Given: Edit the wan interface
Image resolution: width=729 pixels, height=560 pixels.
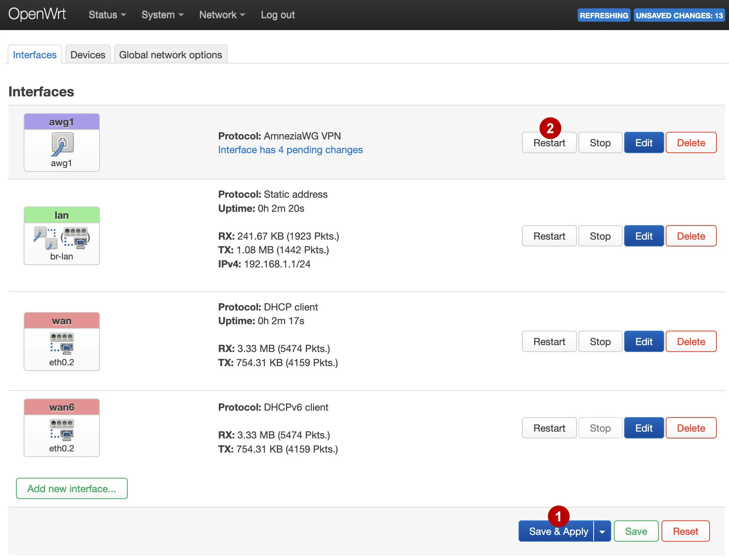Looking at the screenshot, I should tap(644, 341).
